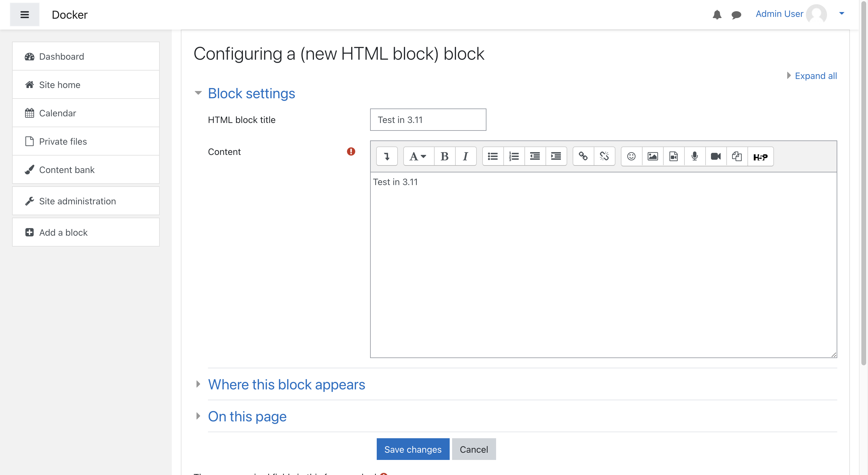This screenshot has width=868, height=475.
Task: Click the HTML block title field
Action: point(428,120)
